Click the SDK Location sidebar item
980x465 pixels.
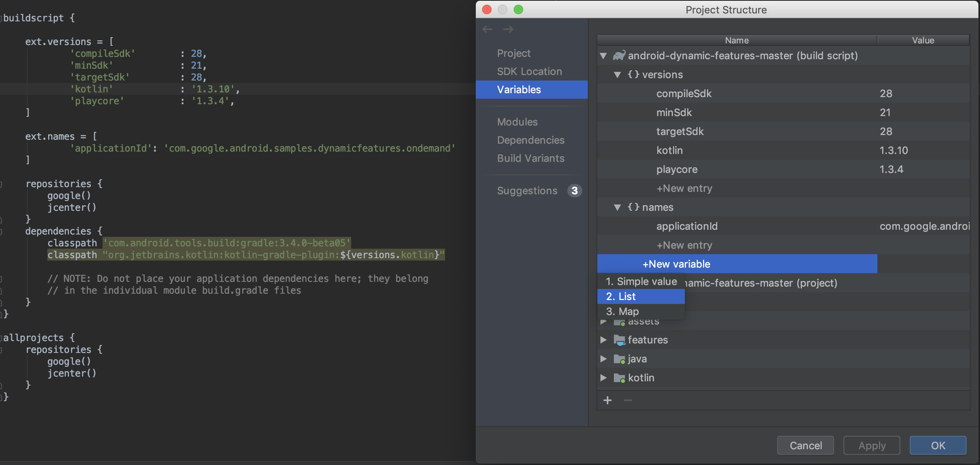point(529,71)
